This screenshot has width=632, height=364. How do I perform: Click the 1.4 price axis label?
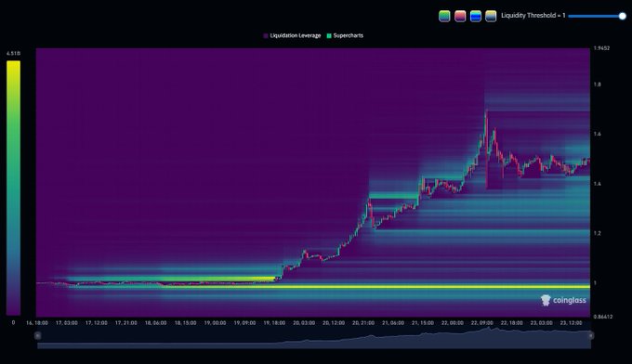click(x=597, y=184)
